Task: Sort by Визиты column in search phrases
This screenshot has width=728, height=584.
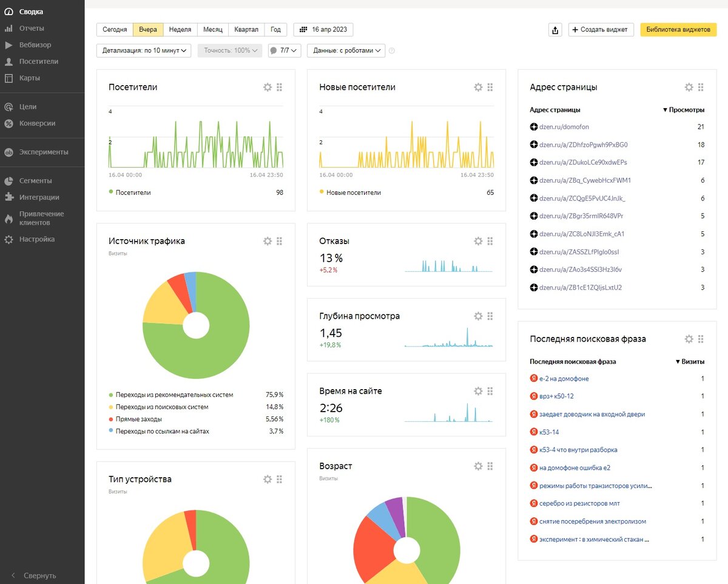Action: pyautogui.click(x=690, y=361)
